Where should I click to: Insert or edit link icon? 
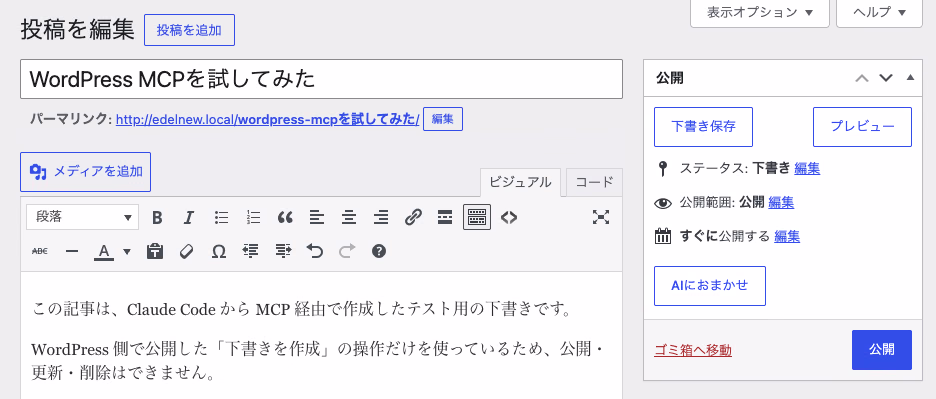click(413, 217)
